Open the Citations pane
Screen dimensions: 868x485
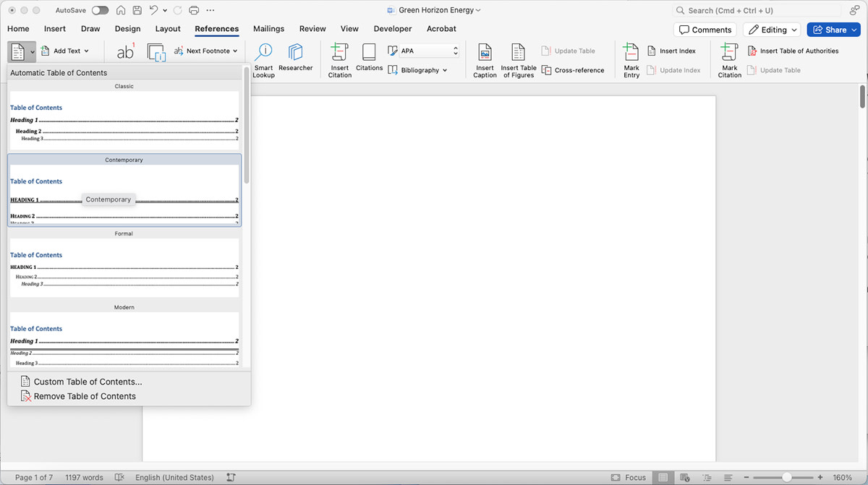369,58
